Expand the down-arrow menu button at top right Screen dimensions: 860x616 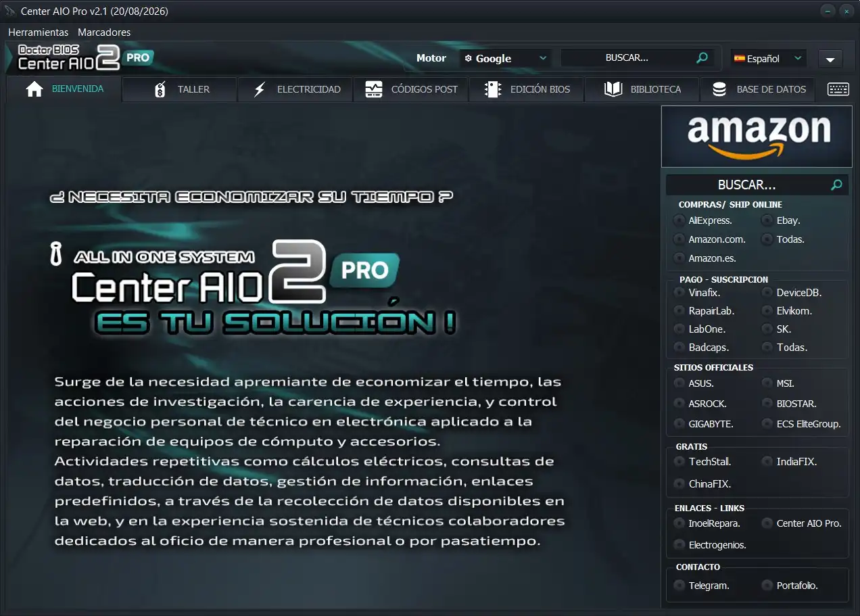tap(830, 59)
